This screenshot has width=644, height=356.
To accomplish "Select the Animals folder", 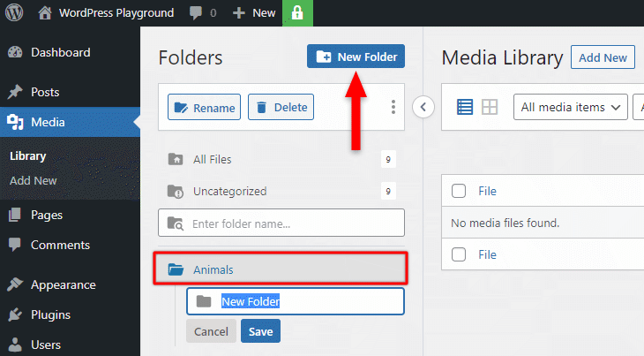I will click(281, 269).
